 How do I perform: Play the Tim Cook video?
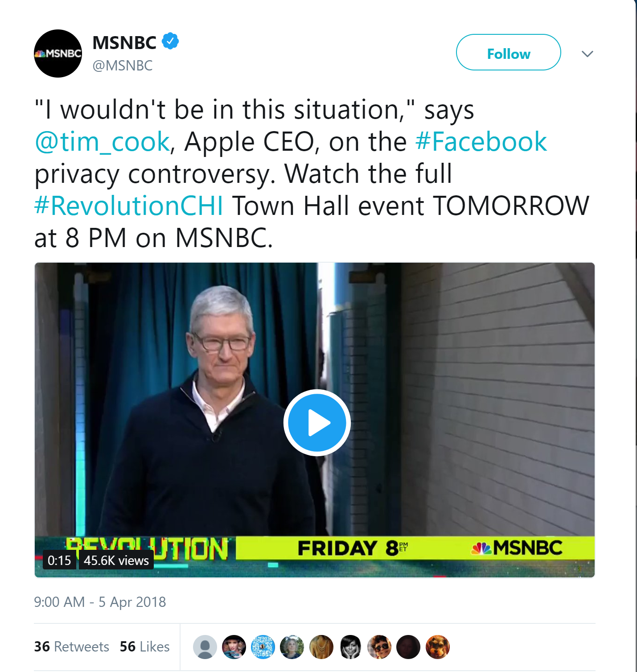(317, 423)
